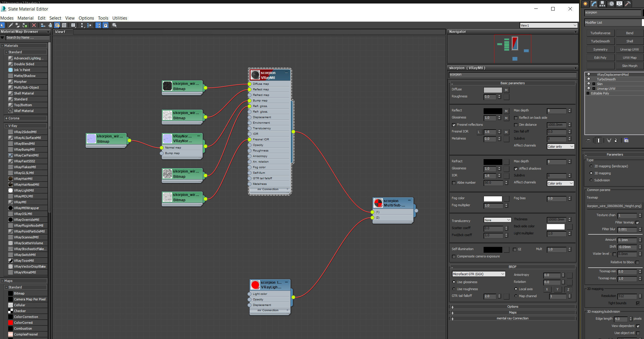The image size is (644, 339).
Task: Click the TurboSmooth modifier button
Action: (x=600, y=41)
